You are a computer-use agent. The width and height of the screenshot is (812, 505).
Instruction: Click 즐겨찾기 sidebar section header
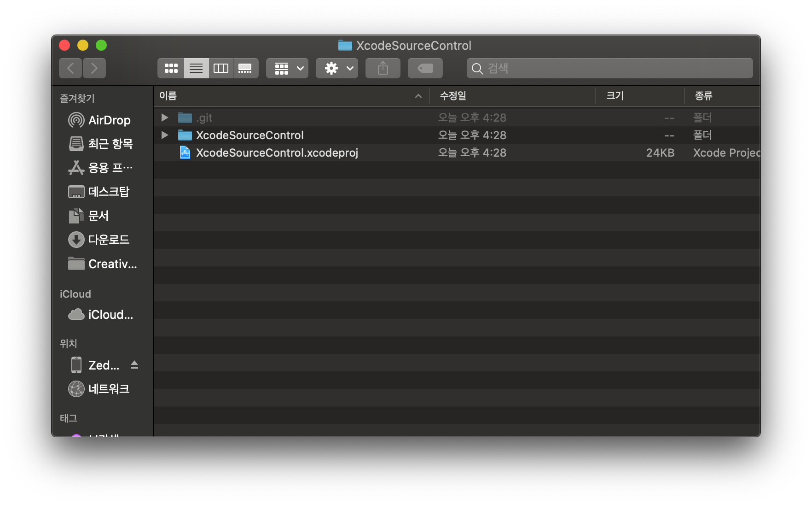coord(77,98)
